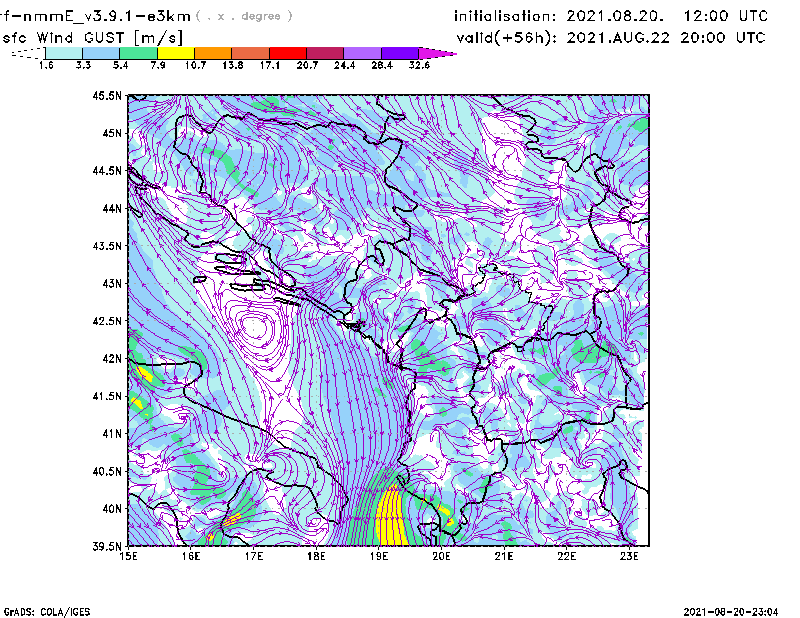Click the 44N latitude label
Viewport: 800px width, 618px height.
[x=112, y=208]
